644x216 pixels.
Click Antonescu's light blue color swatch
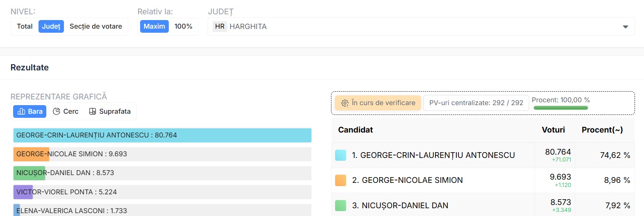pyautogui.click(x=340, y=155)
